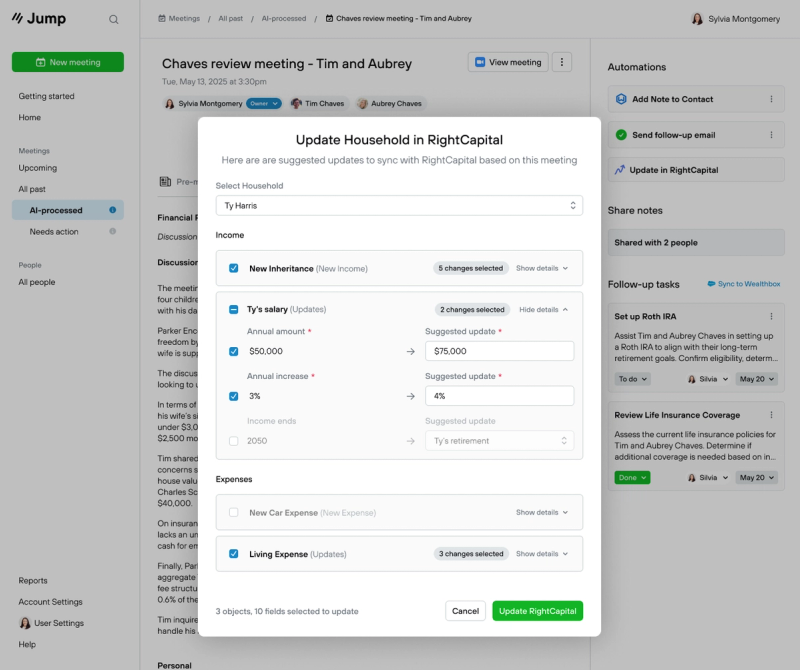800x670 pixels.
Task: Click AI-processed info badge icon
Action: 112,210
